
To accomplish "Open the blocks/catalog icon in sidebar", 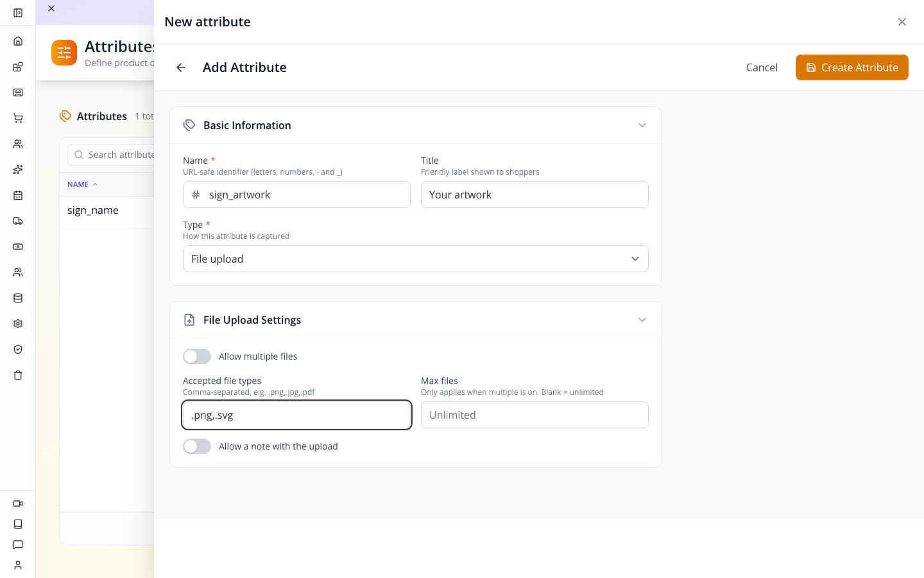I will (18, 67).
